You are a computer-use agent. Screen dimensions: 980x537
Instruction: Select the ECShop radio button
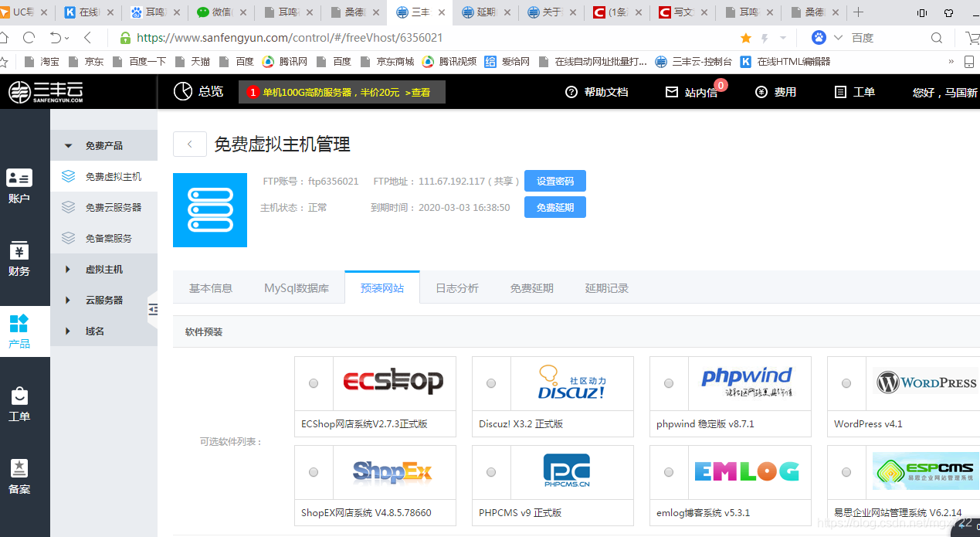314,383
